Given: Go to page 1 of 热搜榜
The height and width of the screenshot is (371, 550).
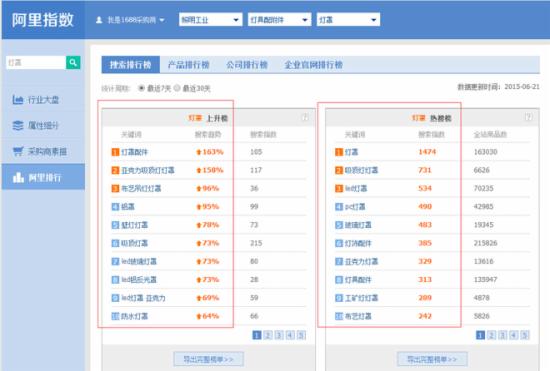Looking at the screenshot, I should click(x=480, y=335).
